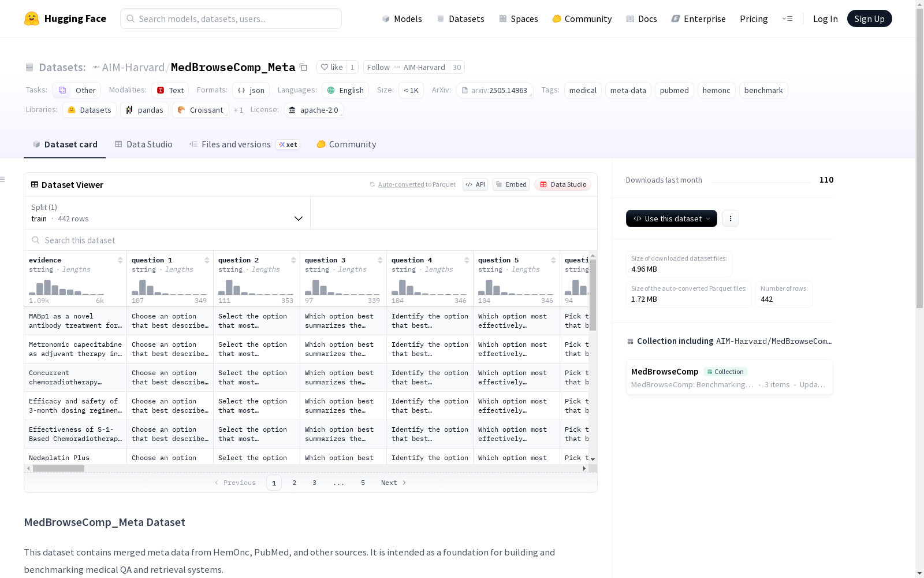The height and width of the screenshot is (578, 924).
Task: Click the benchmark tag
Action: click(763, 90)
